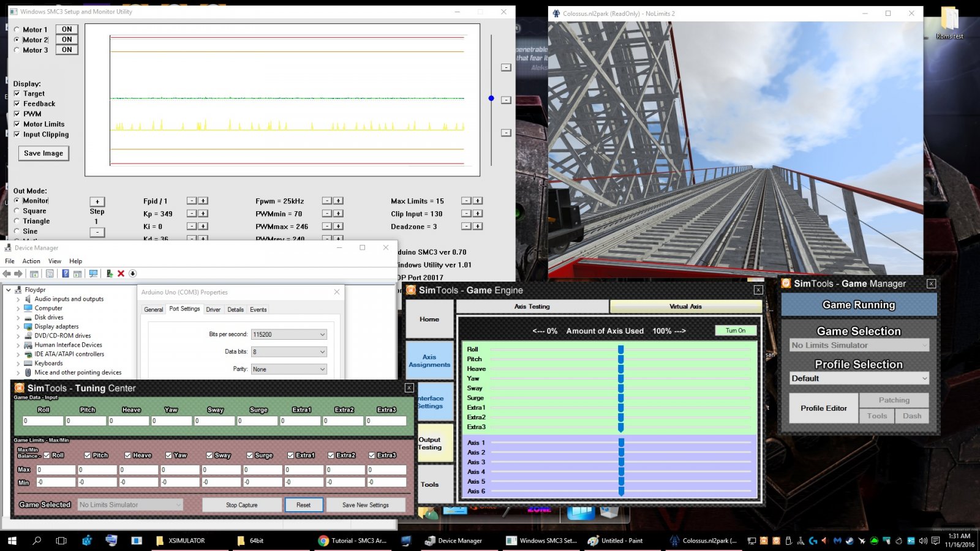The height and width of the screenshot is (551, 980).
Task: Switch to the Virtual Axis tab
Action: tap(685, 306)
